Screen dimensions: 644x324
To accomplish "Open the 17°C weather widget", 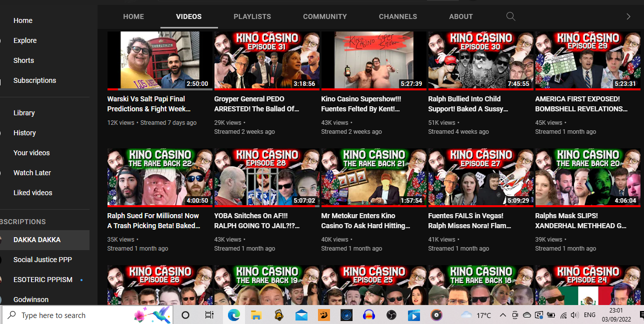I will 476,315.
